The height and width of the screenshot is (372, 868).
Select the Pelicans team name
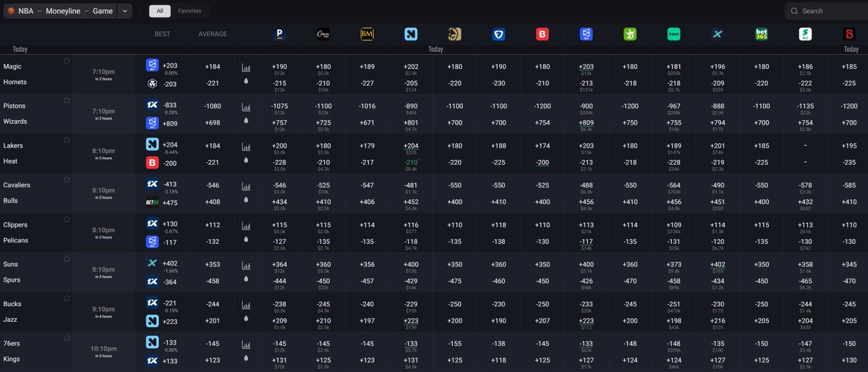(x=16, y=240)
